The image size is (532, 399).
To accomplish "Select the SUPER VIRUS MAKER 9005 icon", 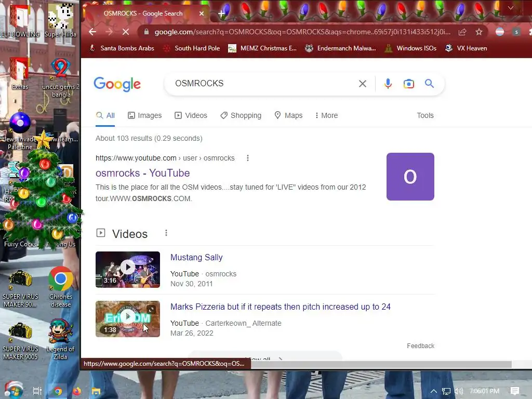I will [20, 341].
